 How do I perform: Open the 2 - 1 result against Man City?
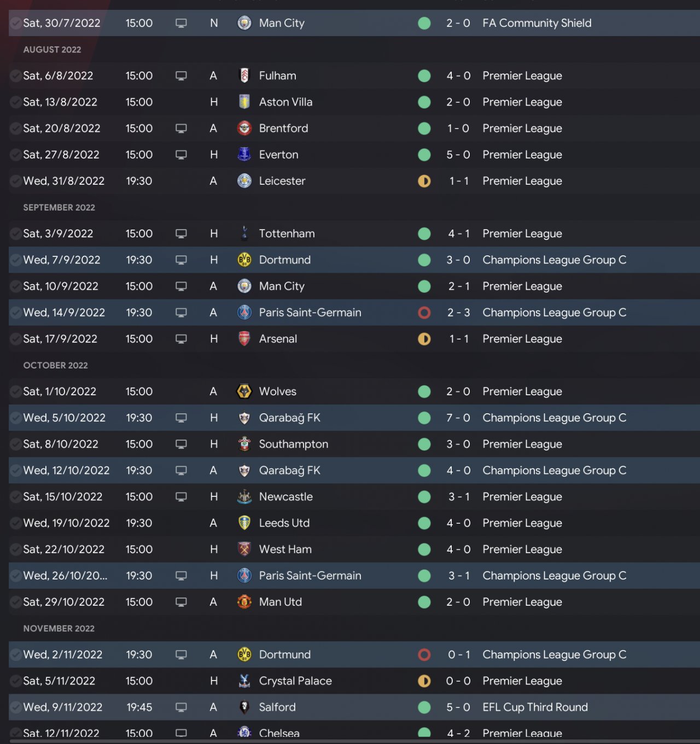point(459,286)
